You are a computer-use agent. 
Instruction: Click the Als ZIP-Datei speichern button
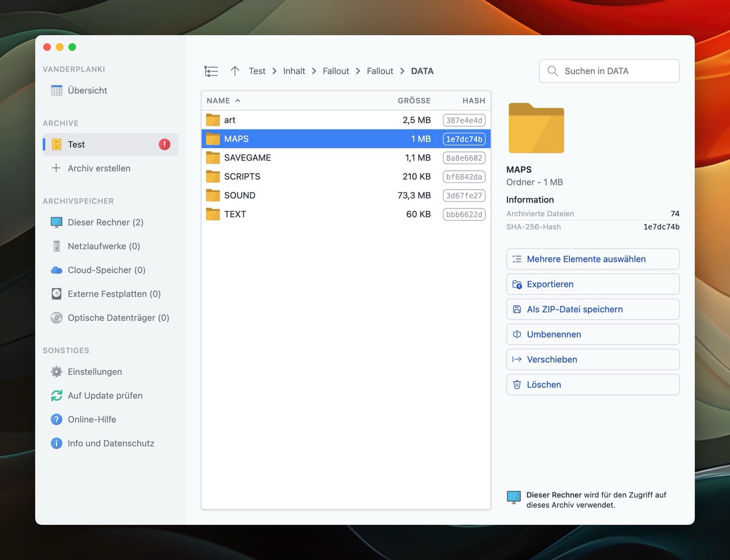point(592,309)
